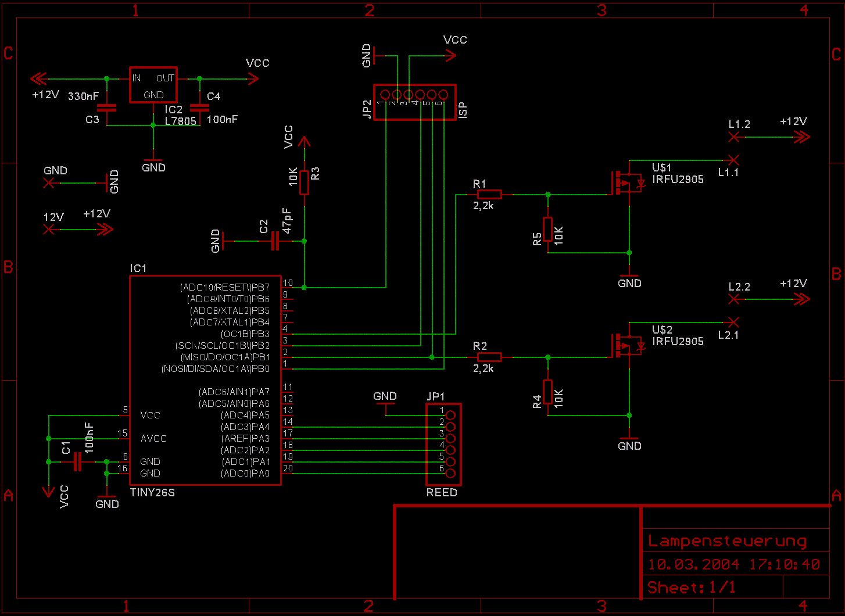Screen dimensions: 845x616
Task: Click the 12V pad cross at left
Action: tap(49, 230)
